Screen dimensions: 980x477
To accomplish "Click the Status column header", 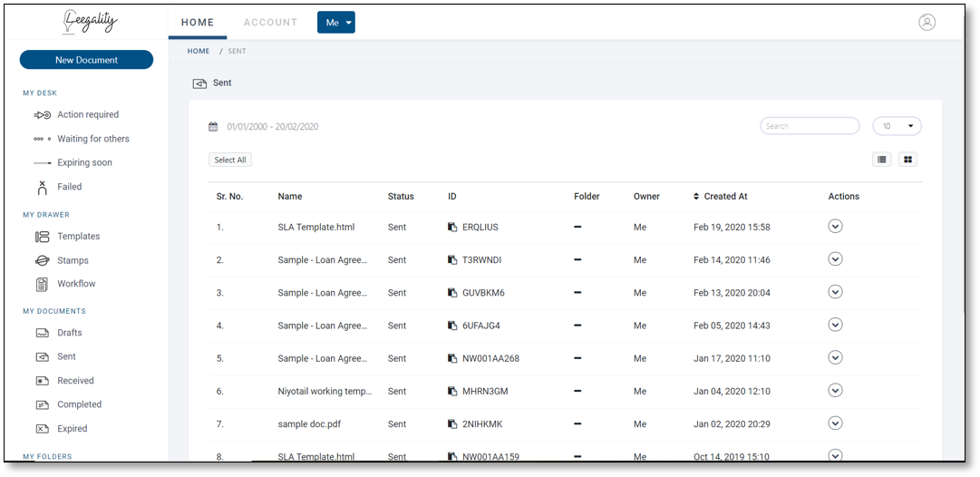I will pos(401,196).
